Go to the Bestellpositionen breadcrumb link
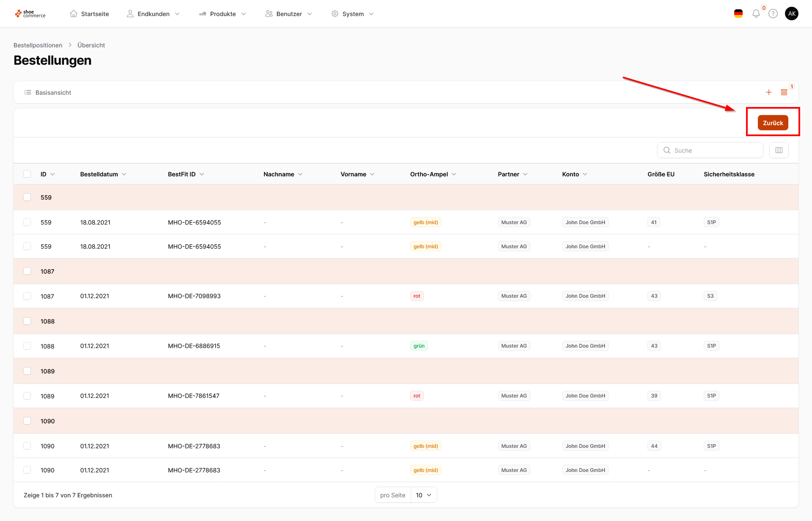 click(x=38, y=45)
